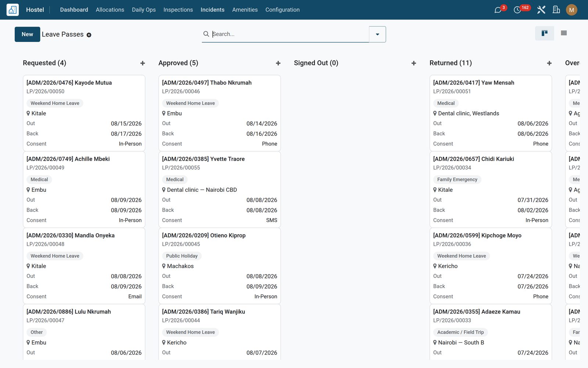The image size is (588, 368).
Task: Click the search magnifier icon
Action: 206,34
